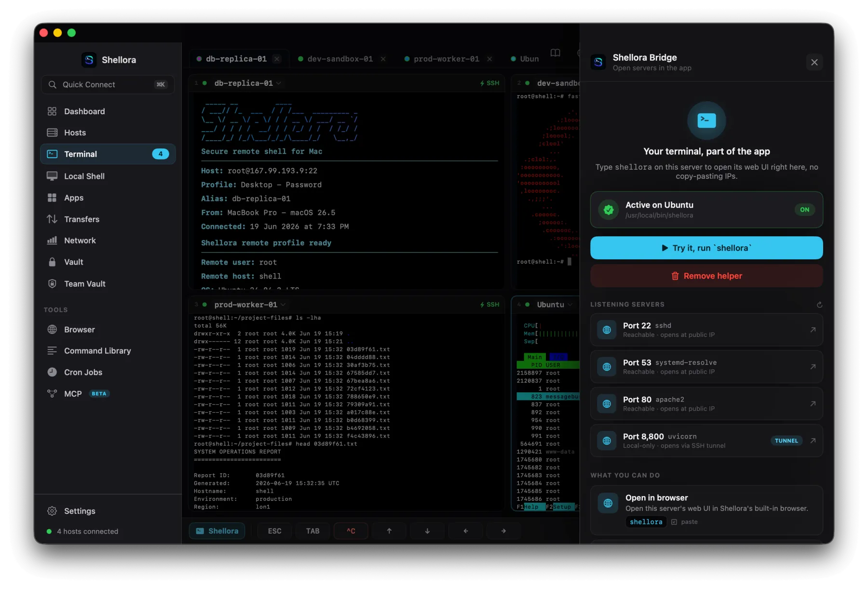Click the Quick Connect search field

click(108, 84)
